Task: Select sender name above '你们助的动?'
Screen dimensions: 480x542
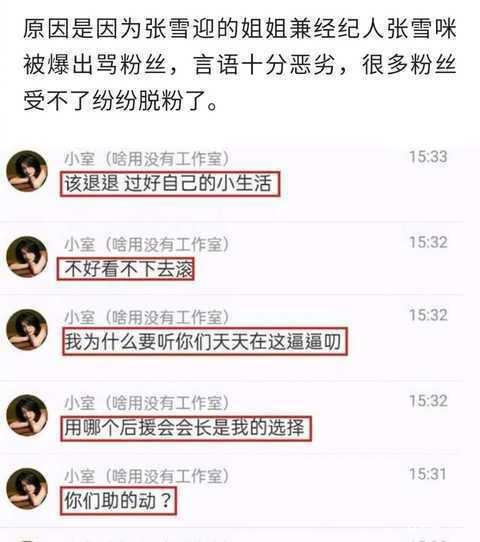Action: coord(147,476)
